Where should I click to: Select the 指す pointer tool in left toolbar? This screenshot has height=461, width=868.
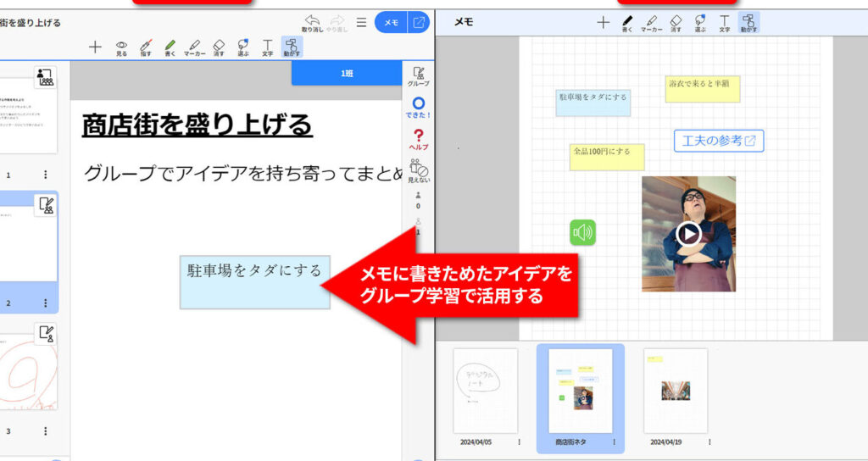pyautogui.click(x=146, y=47)
